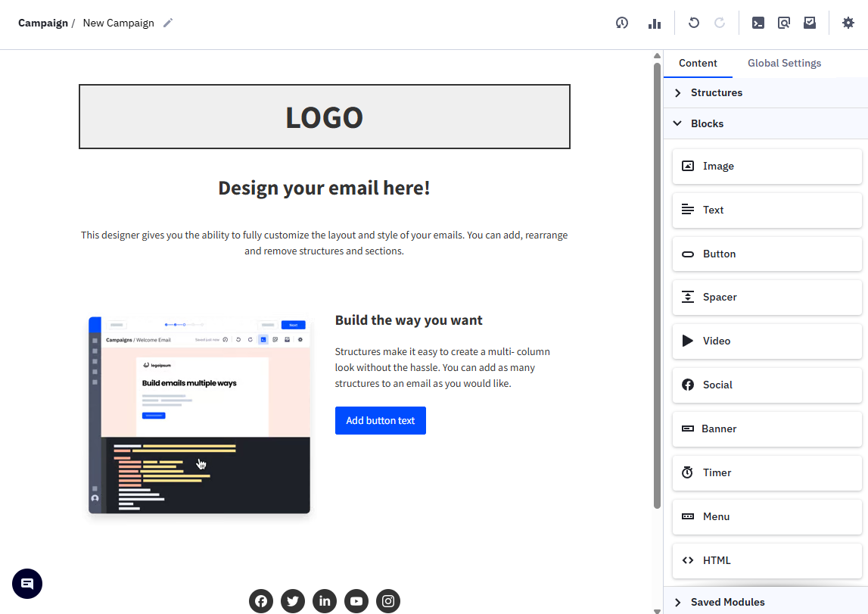This screenshot has height=614, width=868.
Task: Open the code editor terminal icon
Action: pyautogui.click(x=758, y=23)
